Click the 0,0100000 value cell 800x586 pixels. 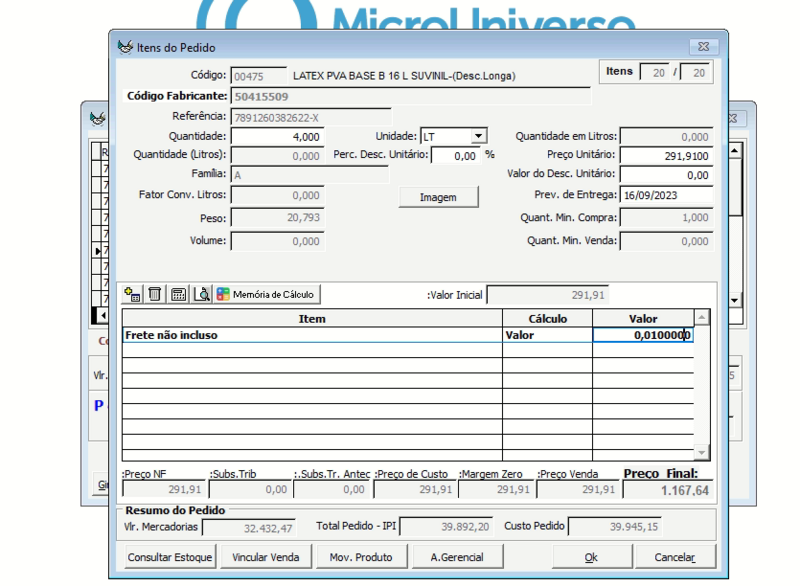click(643, 335)
